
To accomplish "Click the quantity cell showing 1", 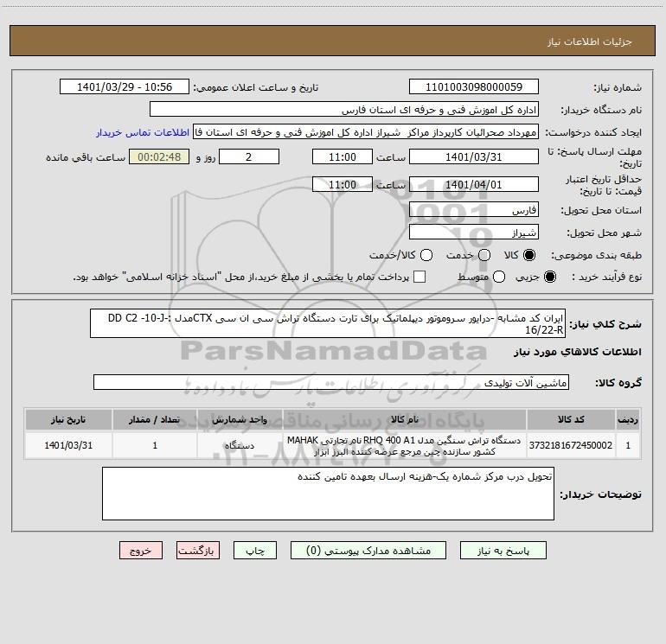I will (x=155, y=445).
